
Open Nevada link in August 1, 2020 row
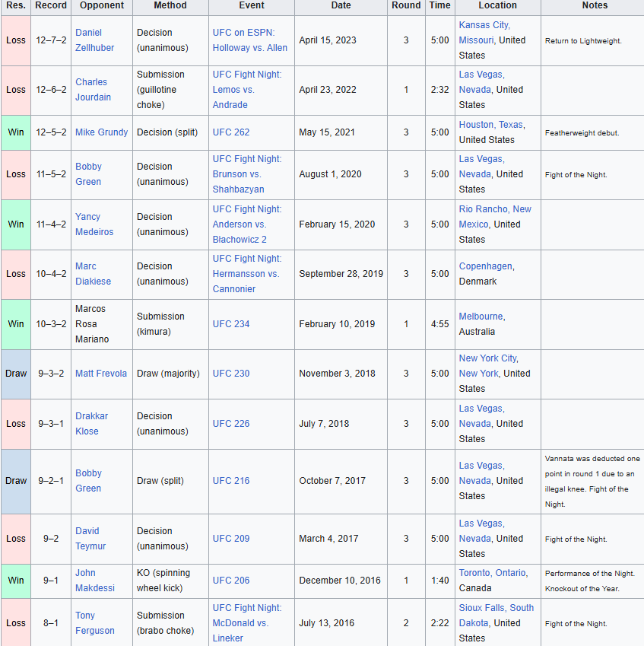[474, 174]
